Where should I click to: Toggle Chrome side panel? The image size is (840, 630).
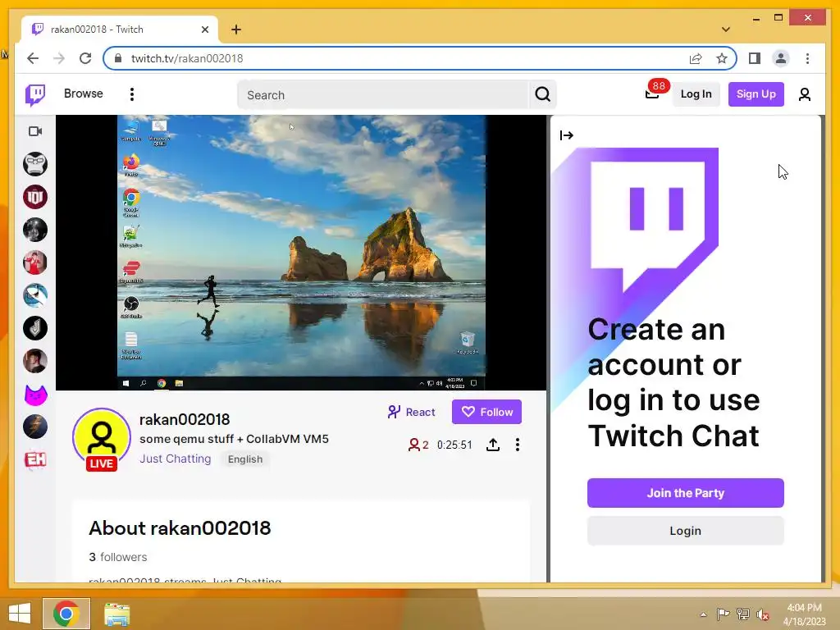755,58
